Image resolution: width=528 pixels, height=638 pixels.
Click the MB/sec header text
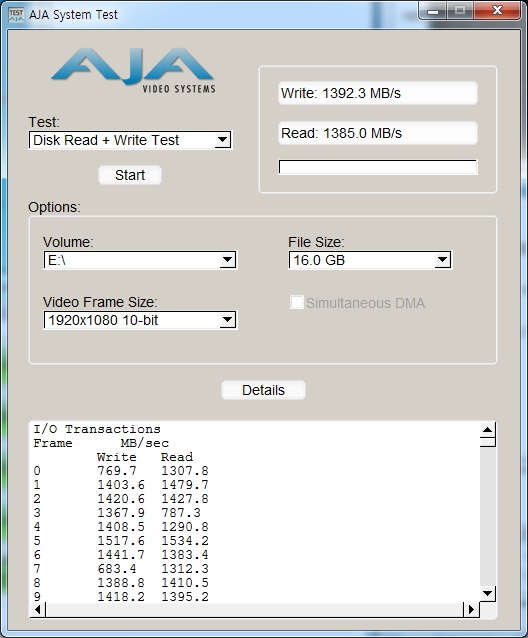pos(144,443)
